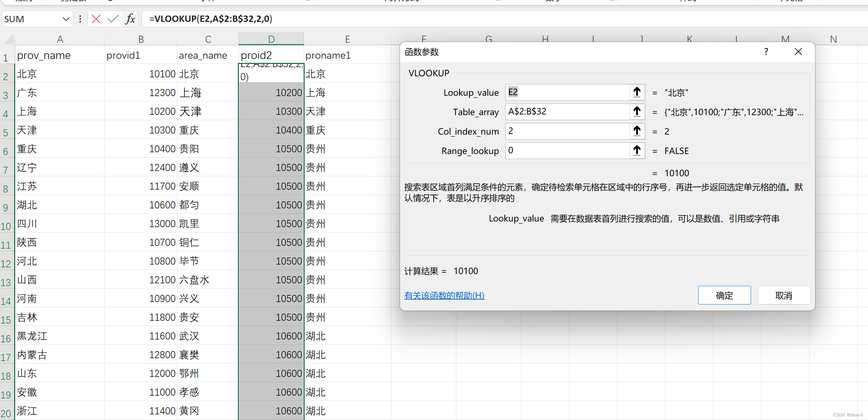The image size is (868, 420).
Task: Open the Name Box dropdown showing SUM
Action: coord(66,19)
